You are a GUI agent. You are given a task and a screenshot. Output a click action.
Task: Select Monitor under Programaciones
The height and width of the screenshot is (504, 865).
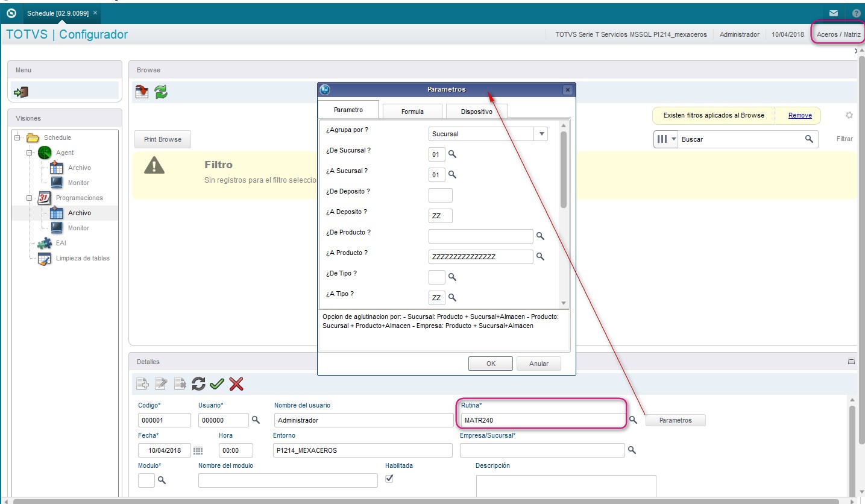[78, 228]
